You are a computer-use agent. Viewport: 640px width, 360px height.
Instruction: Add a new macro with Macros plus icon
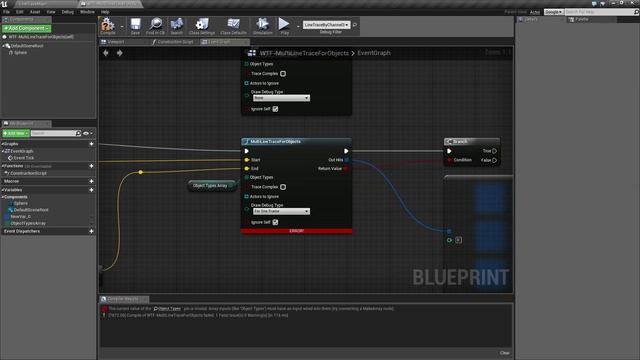point(91,181)
